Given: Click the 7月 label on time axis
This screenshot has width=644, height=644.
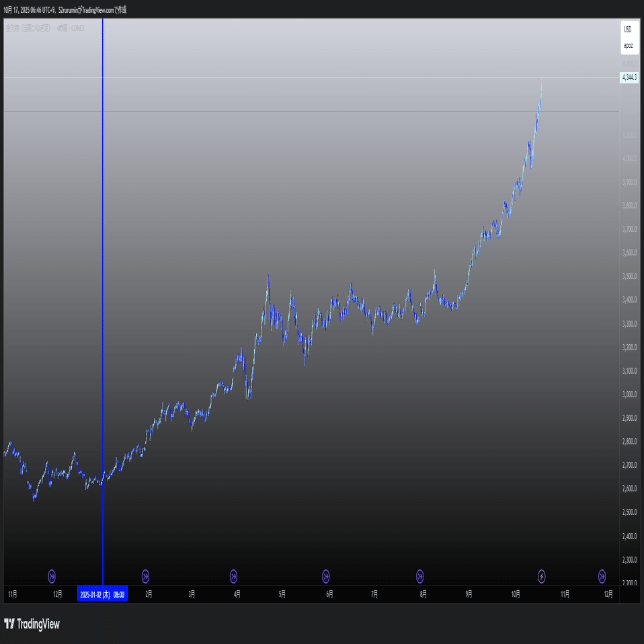Looking at the screenshot, I should pyautogui.click(x=374, y=594).
